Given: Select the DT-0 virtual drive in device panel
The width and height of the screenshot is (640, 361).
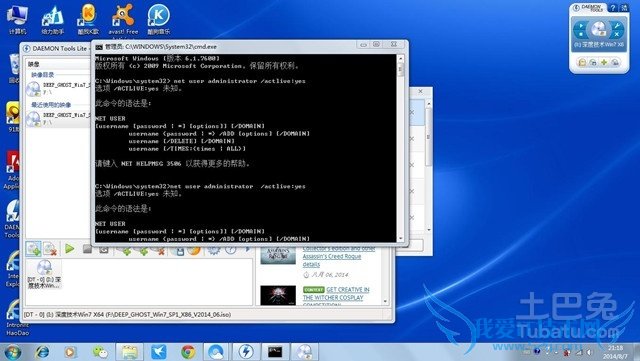Looking at the screenshot, I should click(44, 274).
